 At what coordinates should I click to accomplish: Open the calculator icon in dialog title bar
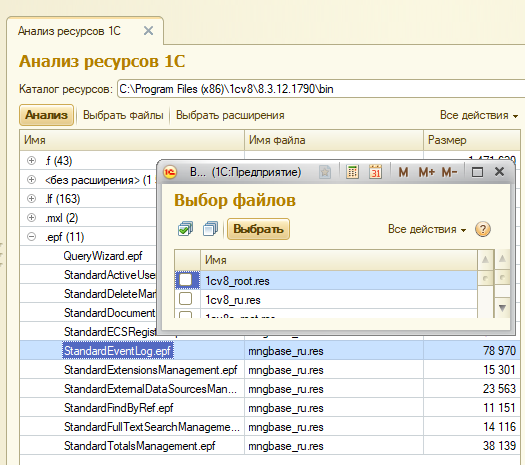[352, 172]
